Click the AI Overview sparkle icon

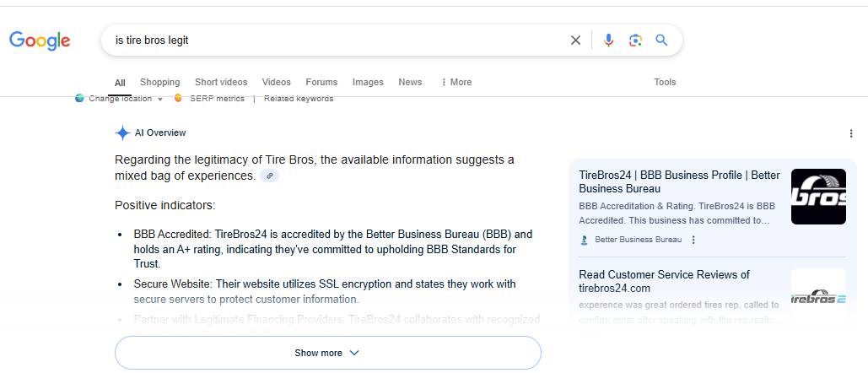coord(122,132)
